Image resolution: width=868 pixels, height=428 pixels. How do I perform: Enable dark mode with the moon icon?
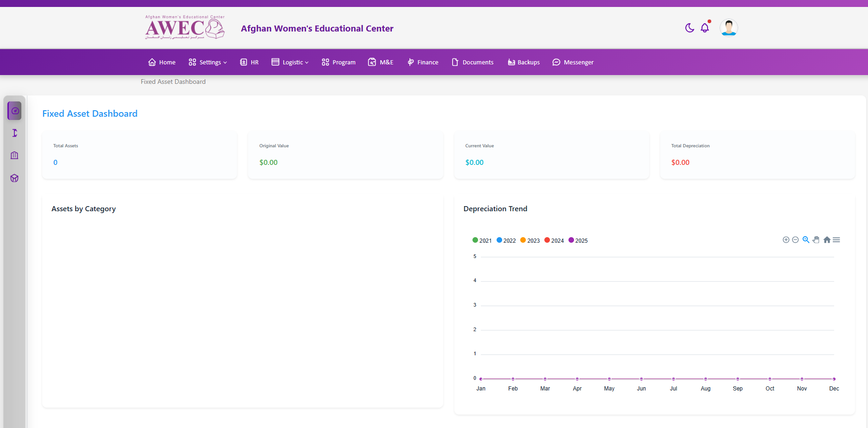pos(689,28)
